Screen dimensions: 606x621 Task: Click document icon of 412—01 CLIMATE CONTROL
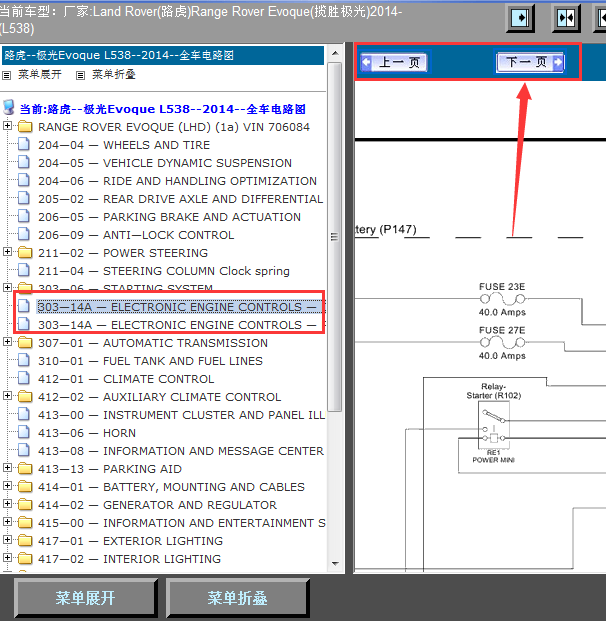coord(24,379)
